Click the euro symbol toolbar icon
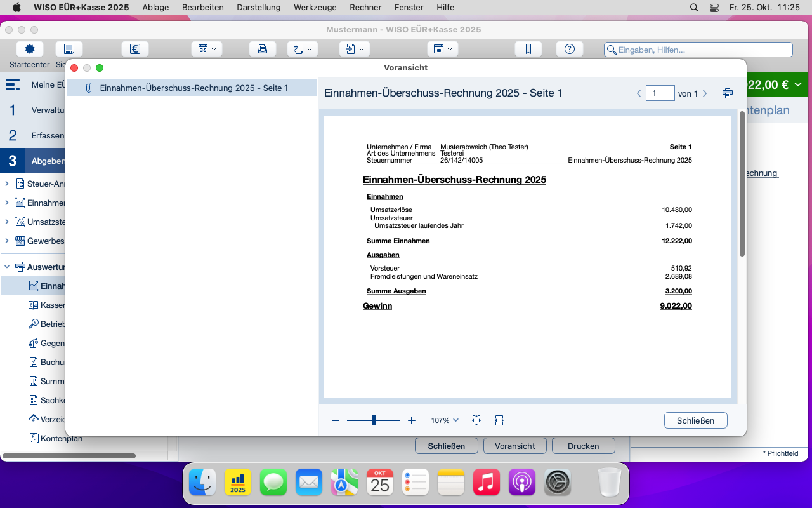The height and width of the screenshot is (508, 812). point(135,49)
